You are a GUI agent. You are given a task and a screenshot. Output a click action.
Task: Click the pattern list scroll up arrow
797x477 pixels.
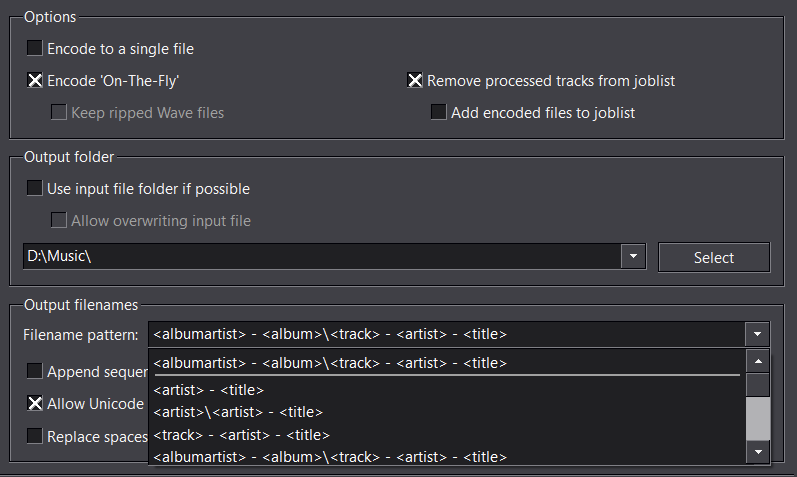click(759, 361)
